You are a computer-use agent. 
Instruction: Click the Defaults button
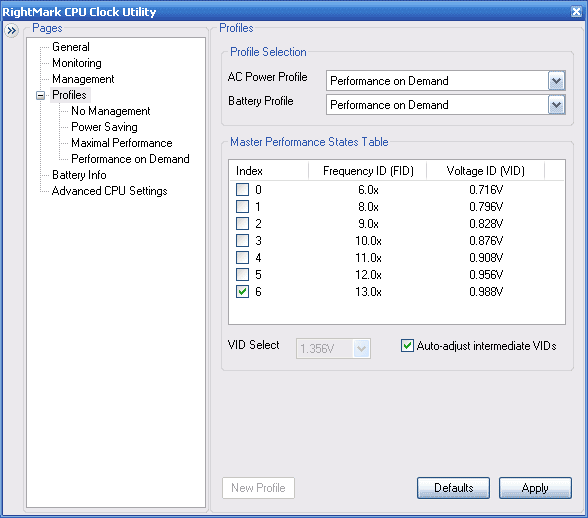click(x=453, y=488)
